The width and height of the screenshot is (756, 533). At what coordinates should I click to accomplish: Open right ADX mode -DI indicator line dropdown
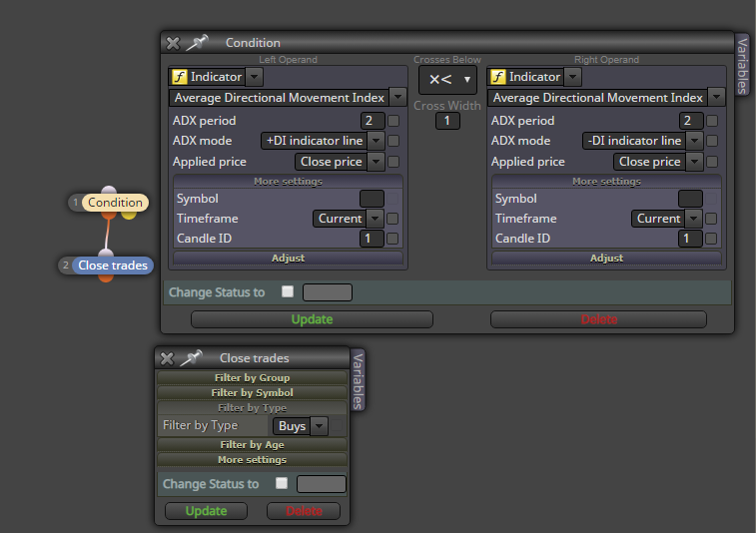694,141
